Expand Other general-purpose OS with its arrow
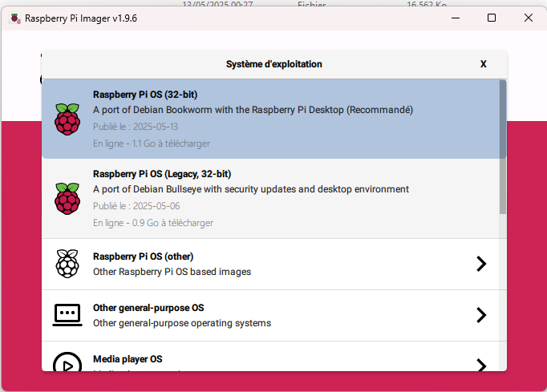This screenshot has width=547, height=392. pyautogui.click(x=481, y=315)
